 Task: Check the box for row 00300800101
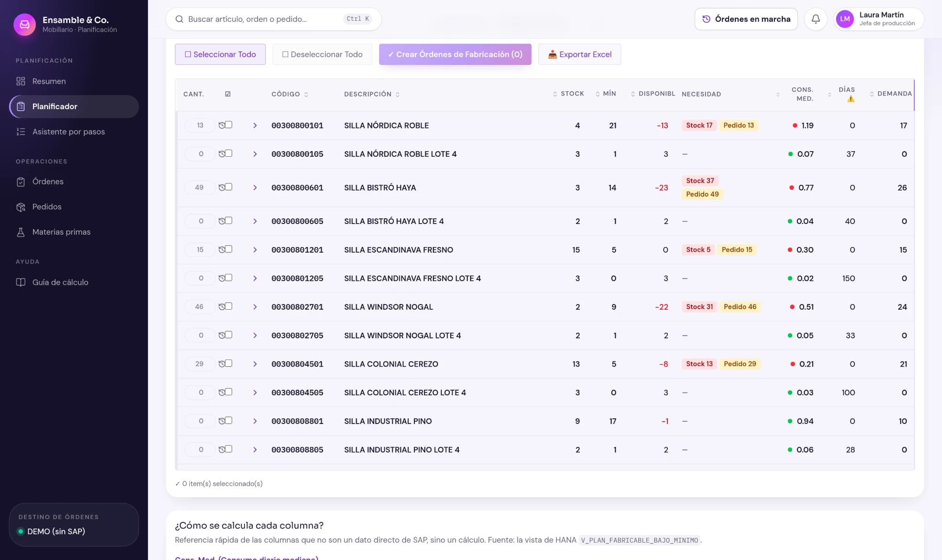click(229, 125)
